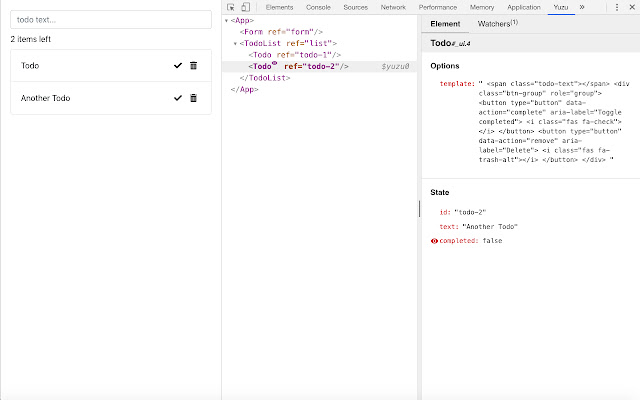Show more DevTools tabs chevron
This screenshot has height=400, width=640.
582,7
